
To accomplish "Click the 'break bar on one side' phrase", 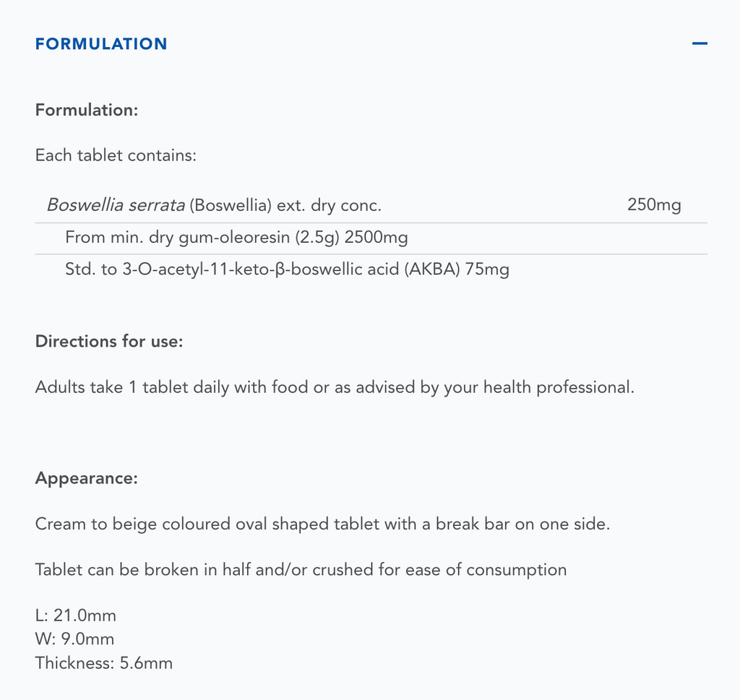I will [x=522, y=524].
